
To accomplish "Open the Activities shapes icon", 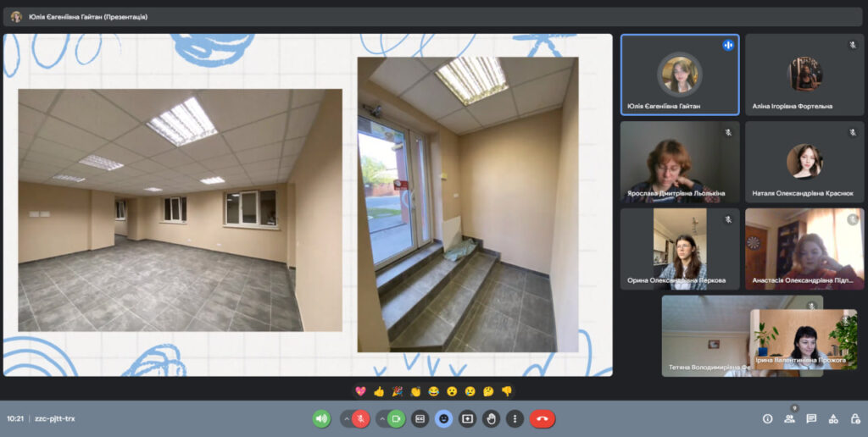I will (833, 418).
